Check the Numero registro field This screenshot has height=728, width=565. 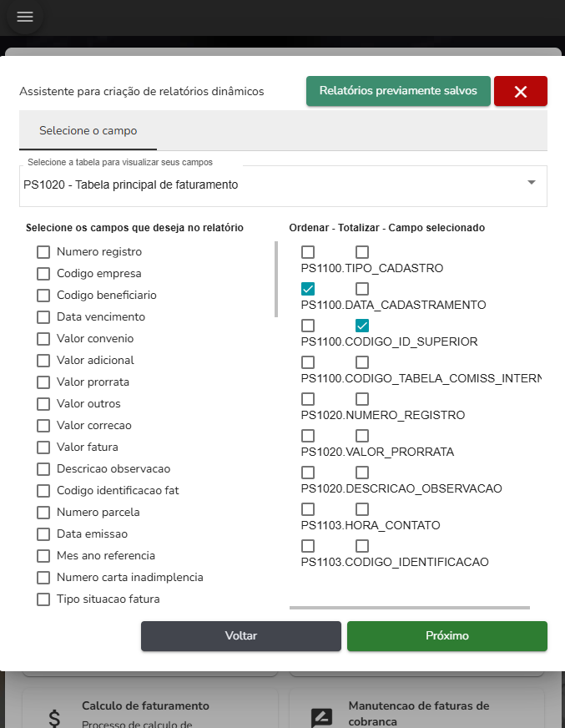(43, 252)
